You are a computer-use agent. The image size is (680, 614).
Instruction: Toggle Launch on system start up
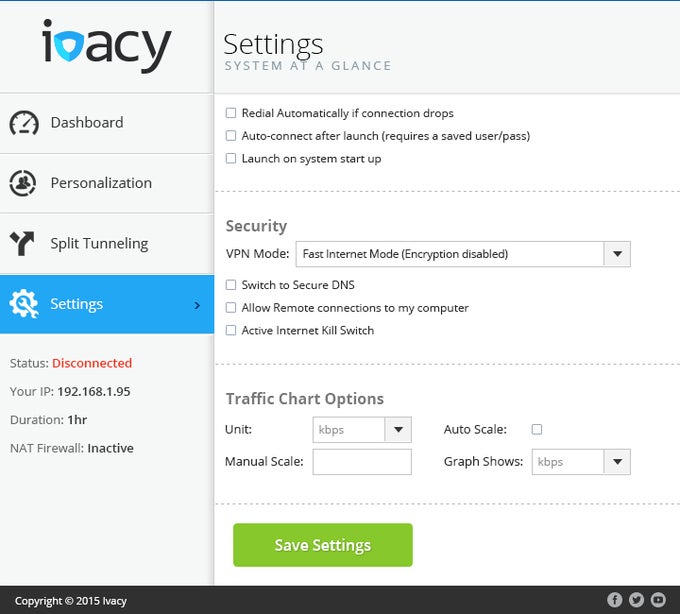tap(231, 159)
